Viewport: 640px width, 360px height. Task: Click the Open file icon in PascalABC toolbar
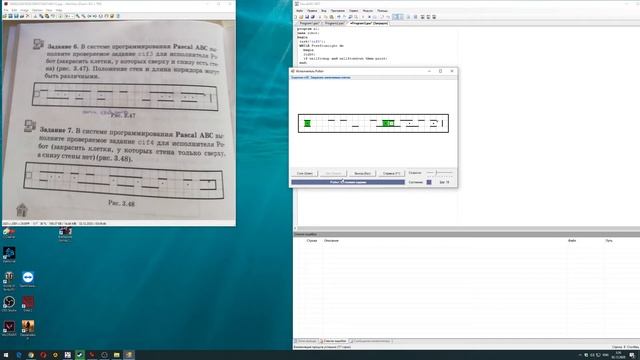[x=301, y=17]
